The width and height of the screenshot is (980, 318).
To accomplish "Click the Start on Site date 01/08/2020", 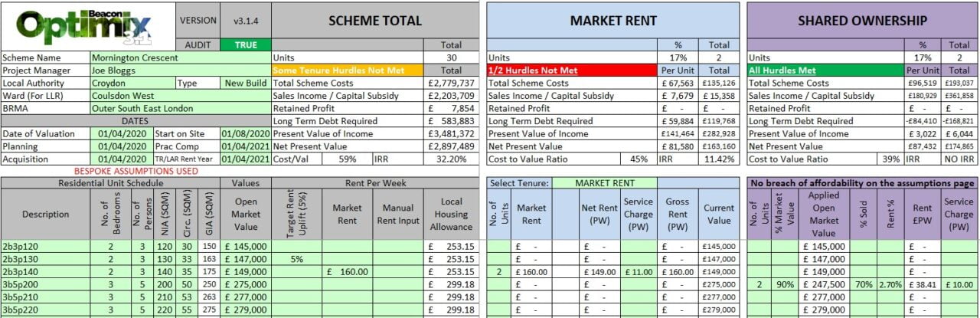I will coord(245,133).
